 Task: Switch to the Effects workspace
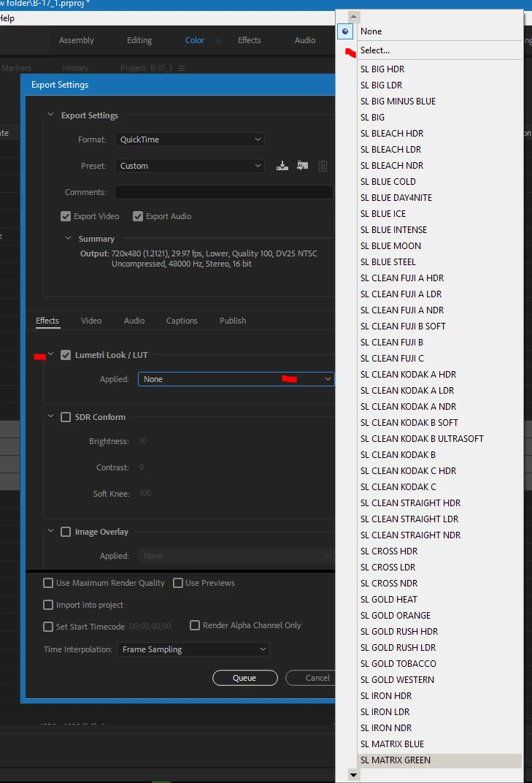pos(249,40)
